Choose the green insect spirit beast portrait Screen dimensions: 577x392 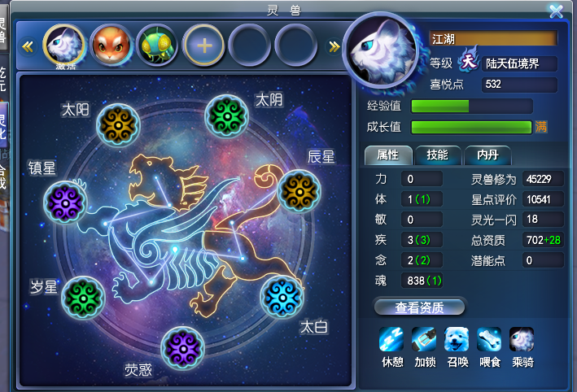[157, 46]
